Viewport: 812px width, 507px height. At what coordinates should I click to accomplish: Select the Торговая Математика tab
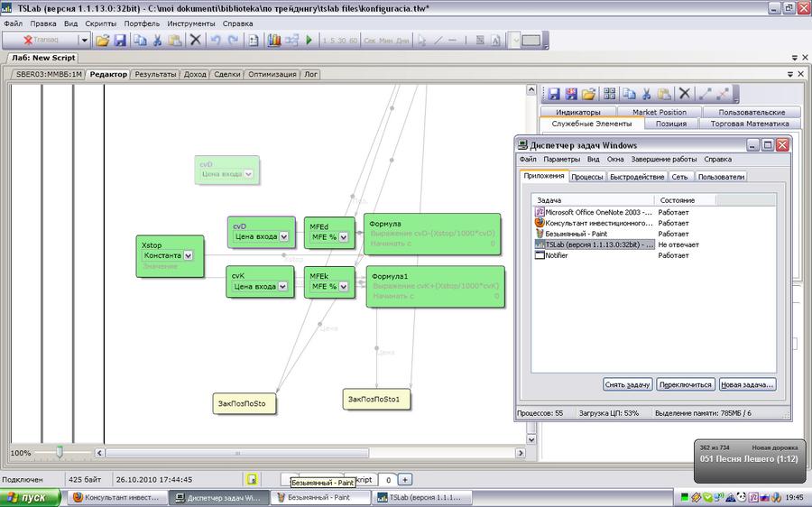(750, 124)
